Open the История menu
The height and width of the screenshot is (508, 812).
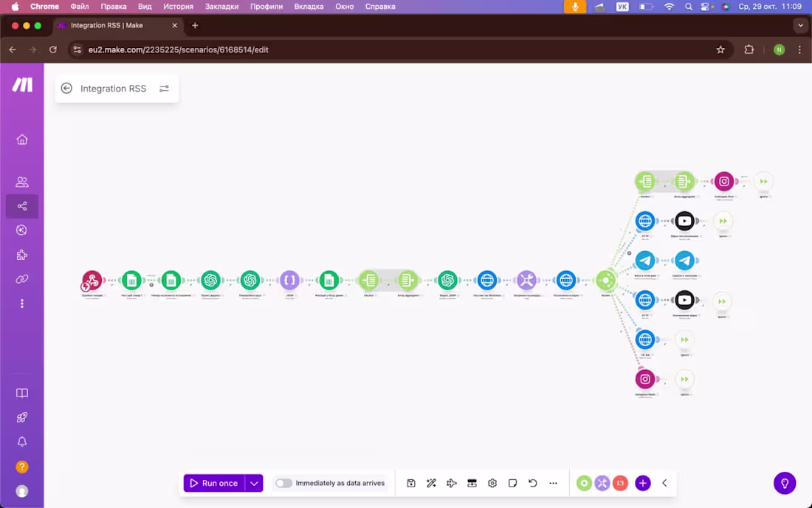(x=178, y=7)
